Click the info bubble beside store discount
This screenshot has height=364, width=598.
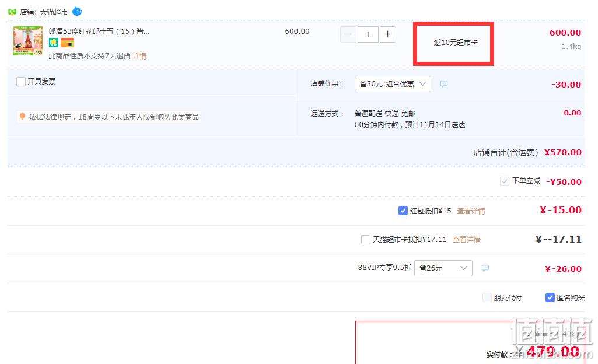444,84
